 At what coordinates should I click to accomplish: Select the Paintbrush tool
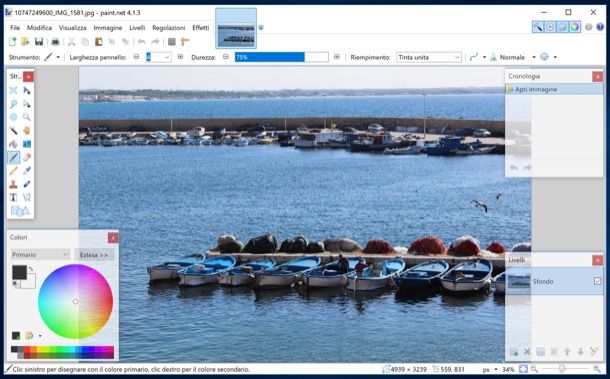coord(13,157)
